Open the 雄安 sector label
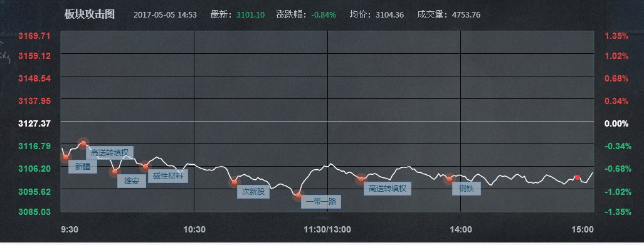Viewport: 644px width, 245px height. (x=132, y=181)
